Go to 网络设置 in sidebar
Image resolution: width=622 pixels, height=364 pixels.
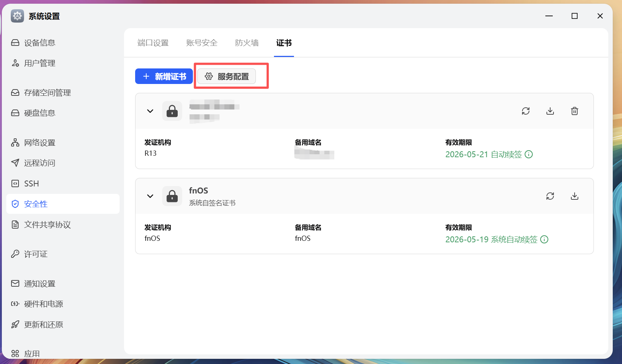(40, 143)
